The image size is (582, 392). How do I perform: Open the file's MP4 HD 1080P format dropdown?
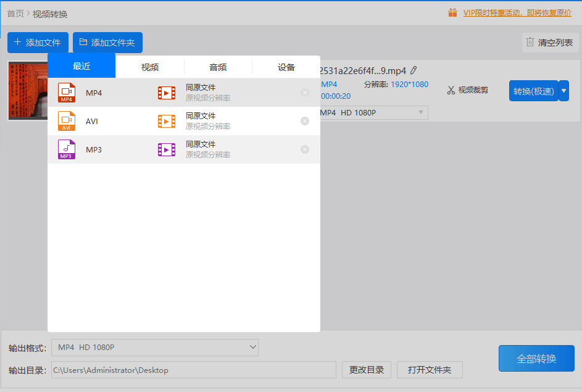374,112
